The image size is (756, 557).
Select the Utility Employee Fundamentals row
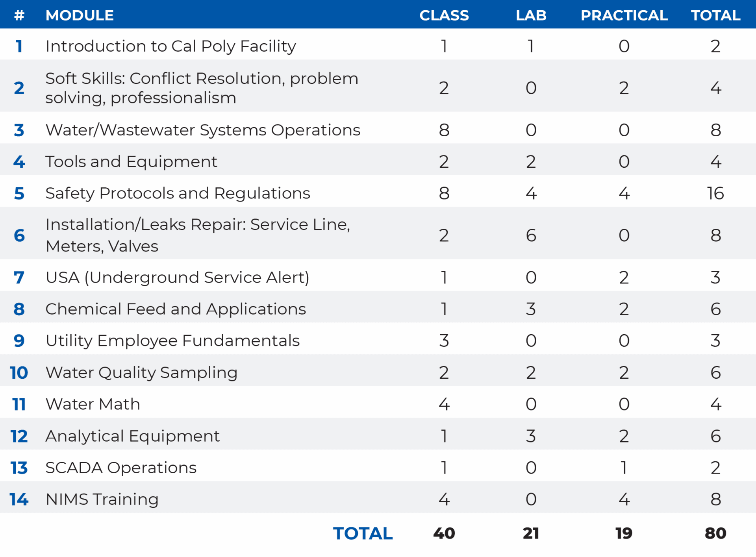click(x=172, y=340)
